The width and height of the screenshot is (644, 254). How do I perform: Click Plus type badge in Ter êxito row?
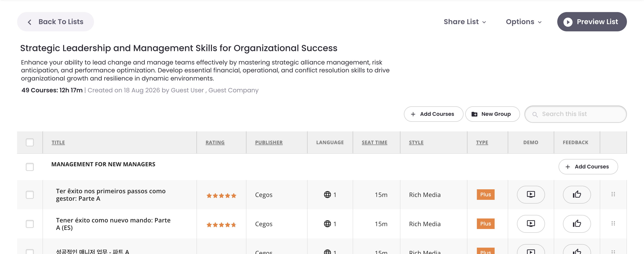point(485,194)
